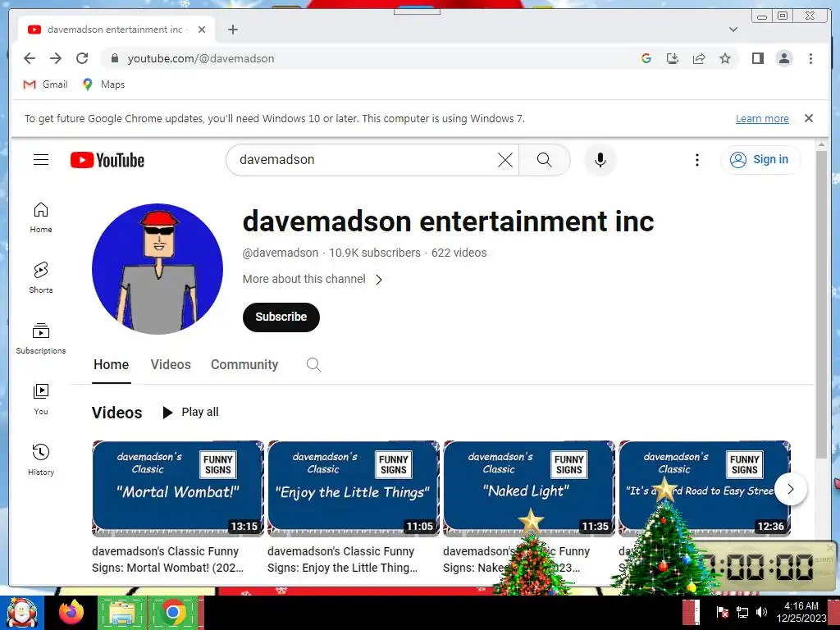840x630 pixels.
Task: Switch to the Community tab
Action: coord(244,365)
